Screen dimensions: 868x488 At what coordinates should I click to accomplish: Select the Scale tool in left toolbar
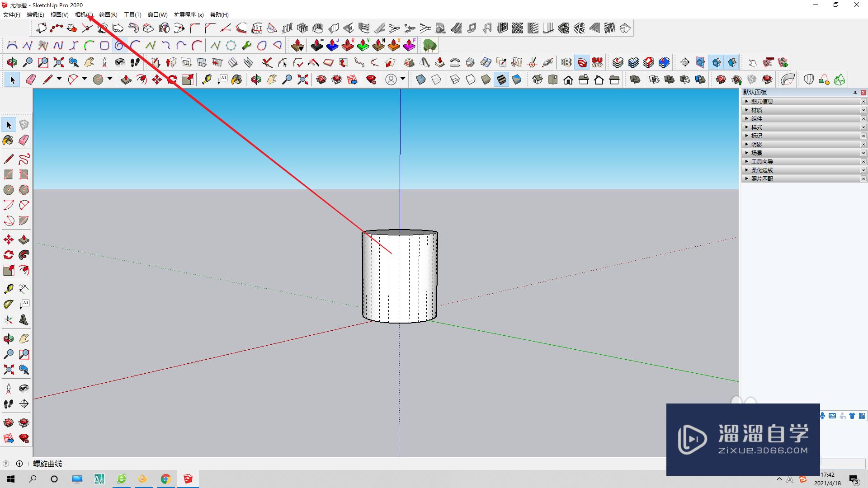[8, 270]
